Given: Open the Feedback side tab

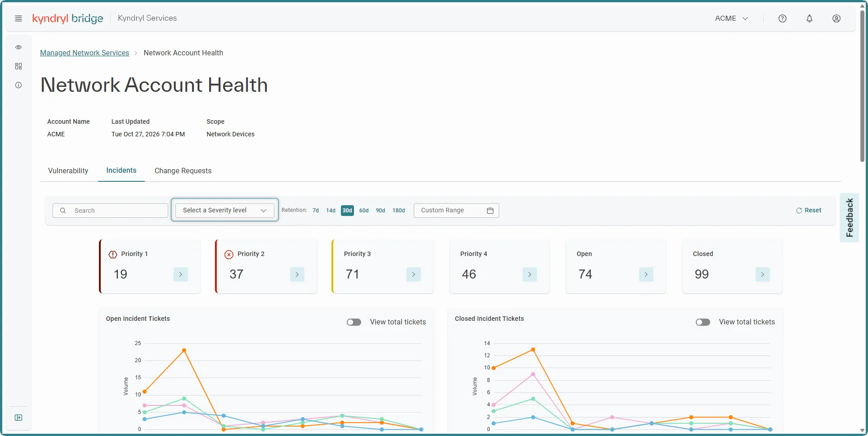Looking at the screenshot, I should [850, 218].
